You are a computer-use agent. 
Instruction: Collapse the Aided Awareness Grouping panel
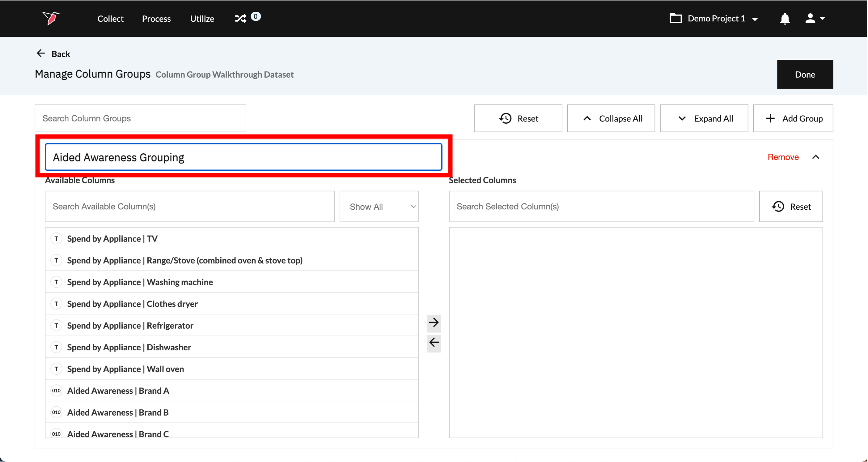pos(815,157)
